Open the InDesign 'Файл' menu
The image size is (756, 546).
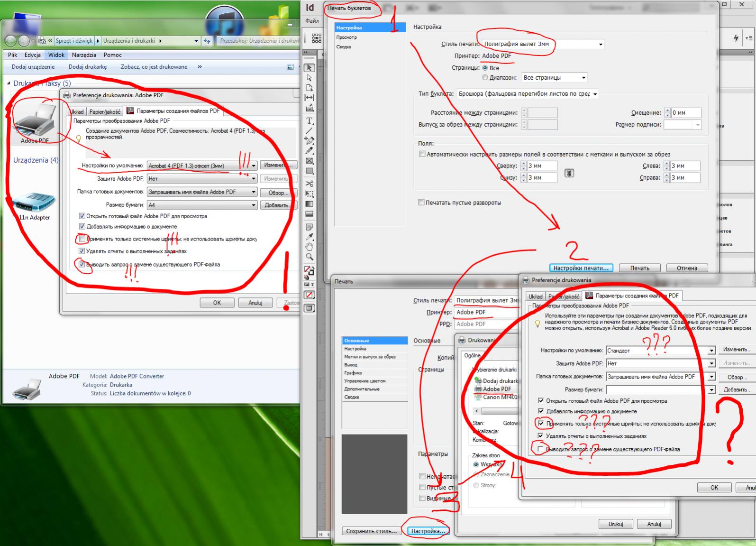click(x=312, y=21)
